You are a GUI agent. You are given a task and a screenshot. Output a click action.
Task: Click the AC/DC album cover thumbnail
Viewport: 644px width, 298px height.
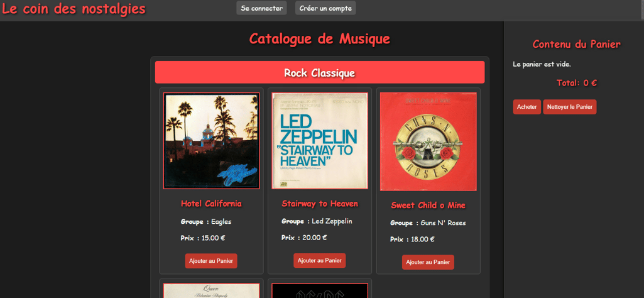[x=320, y=290]
